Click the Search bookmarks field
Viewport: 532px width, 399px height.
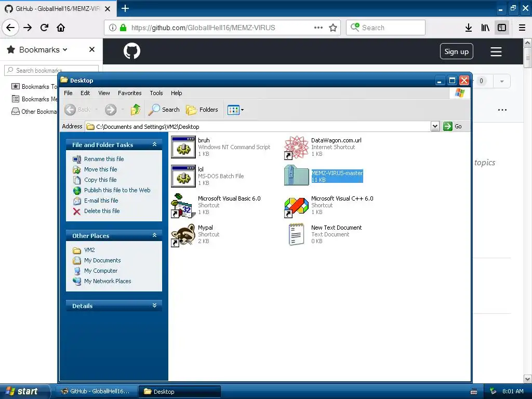pyautogui.click(x=51, y=70)
